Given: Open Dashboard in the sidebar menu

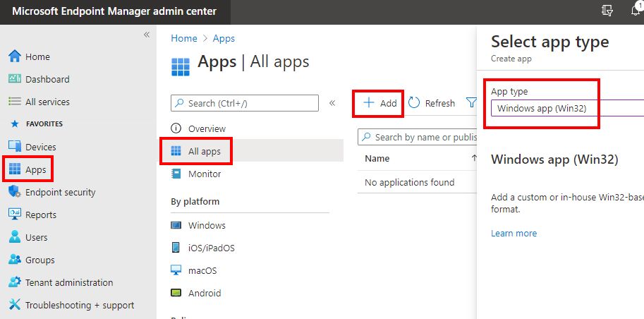Looking at the screenshot, I should point(47,79).
